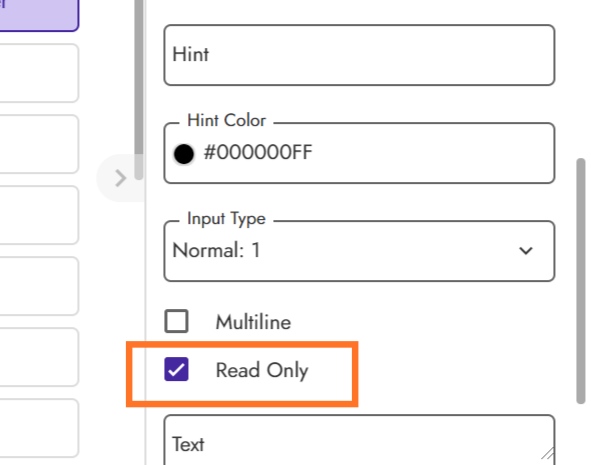Focus the Hint input field
Viewport: 591px width, 465px height.
pyautogui.click(x=359, y=55)
